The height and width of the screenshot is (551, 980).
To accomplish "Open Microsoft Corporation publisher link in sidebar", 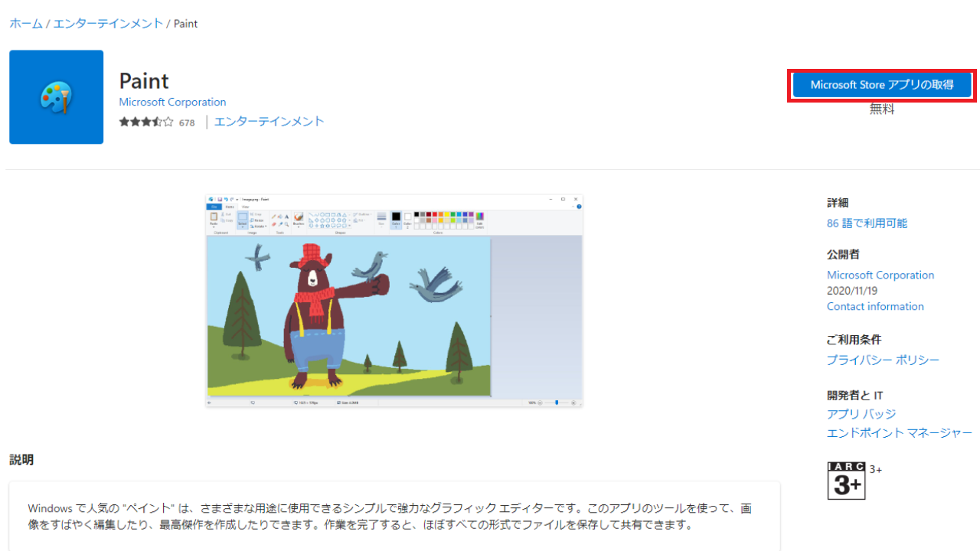I will (880, 275).
